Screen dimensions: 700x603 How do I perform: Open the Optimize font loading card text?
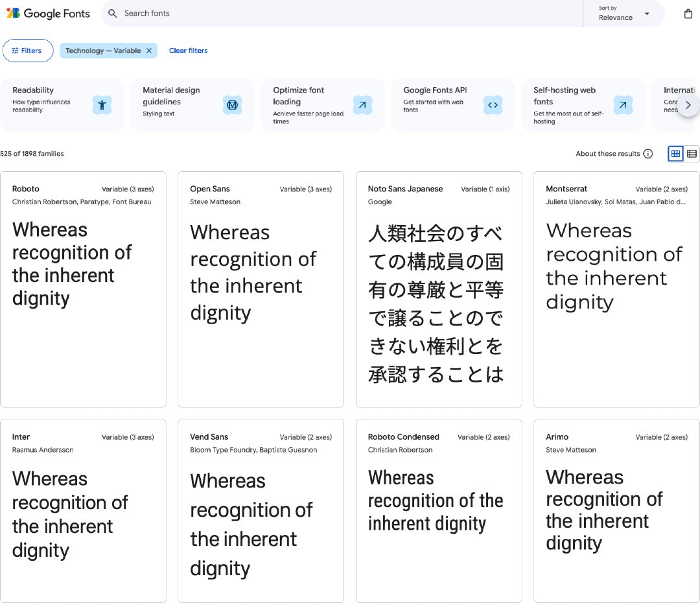click(x=308, y=105)
